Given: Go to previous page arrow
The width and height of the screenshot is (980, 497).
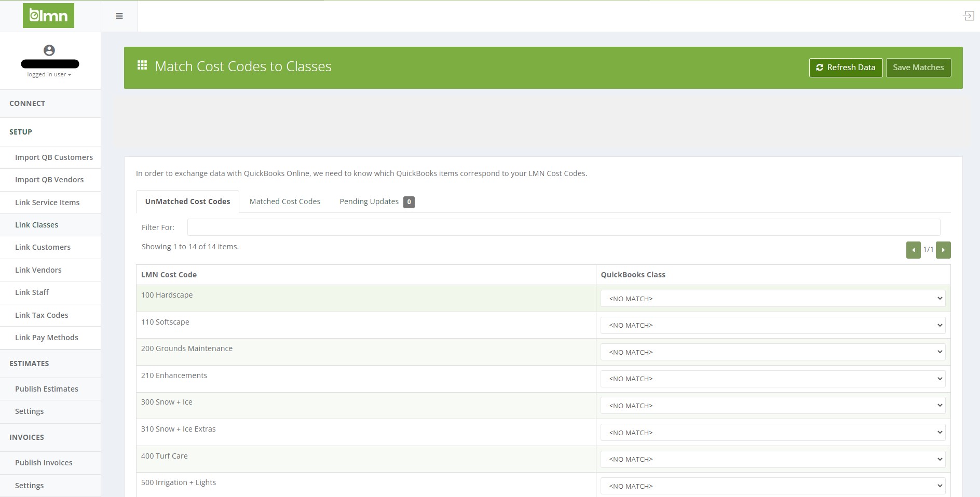Looking at the screenshot, I should click(x=913, y=250).
